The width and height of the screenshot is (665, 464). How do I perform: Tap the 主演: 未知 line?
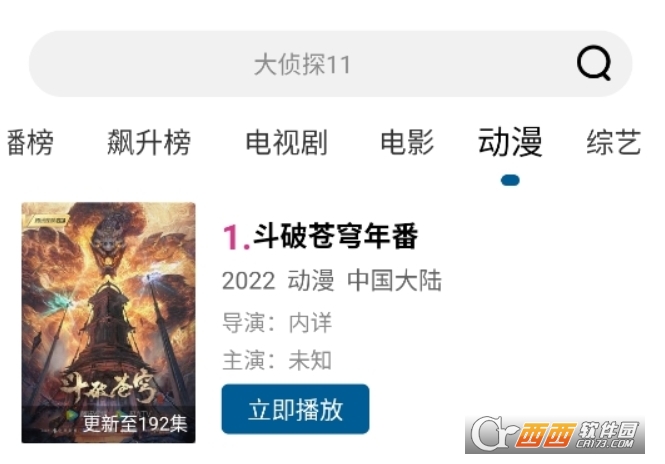tap(277, 361)
